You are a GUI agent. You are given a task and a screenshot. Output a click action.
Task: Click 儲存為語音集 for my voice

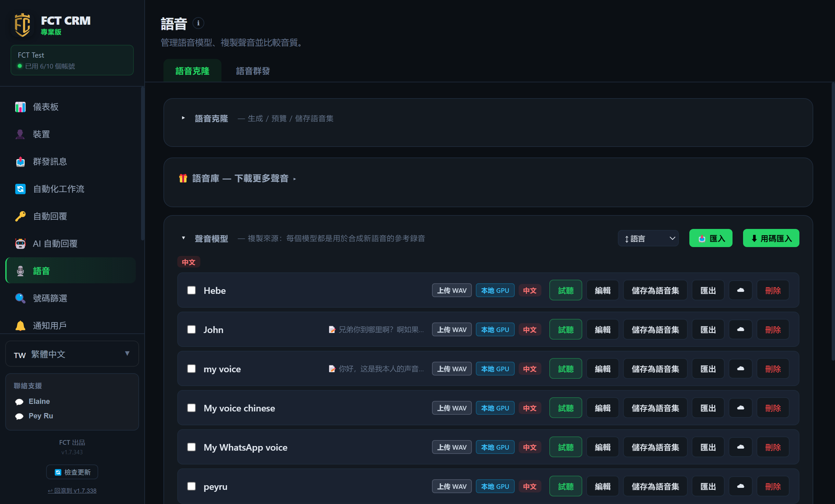coord(655,369)
